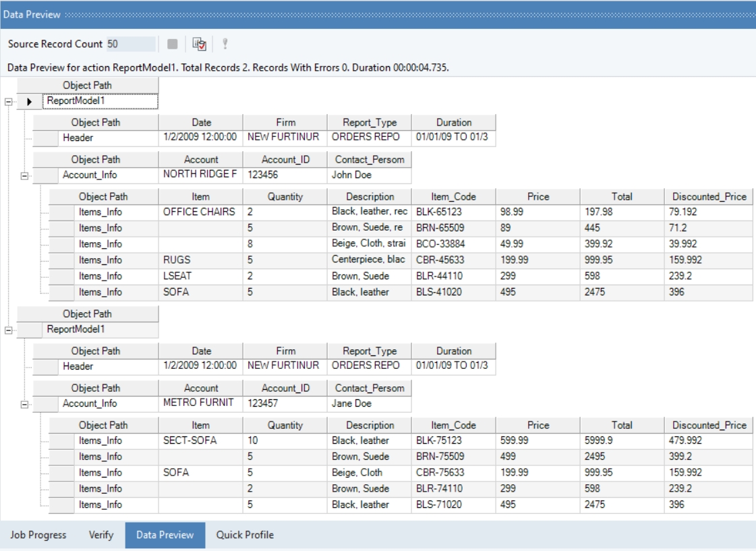Screen dimensions: 756x551
Task: Click the SECT-SOFA item cell
Action: (x=200, y=440)
